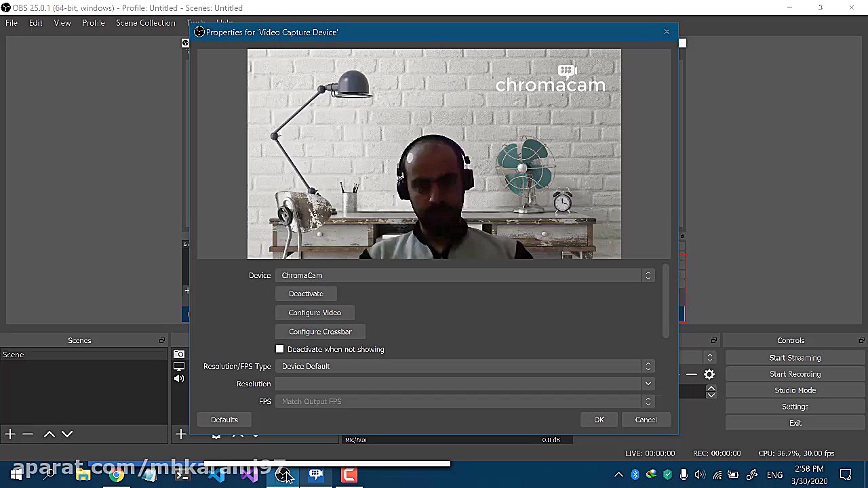This screenshot has width=868, height=488.
Task: Open File Explorer from the taskbar
Action: tap(83, 474)
